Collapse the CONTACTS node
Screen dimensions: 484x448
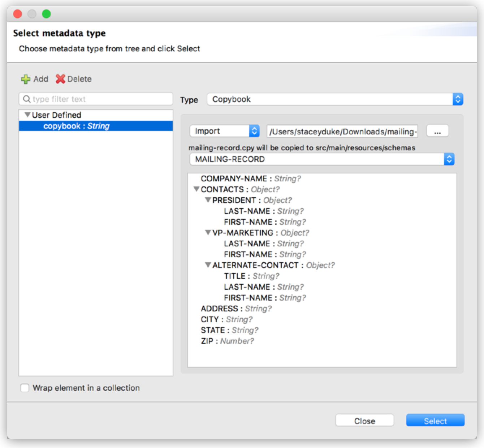pyautogui.click(x=196, y=189)
